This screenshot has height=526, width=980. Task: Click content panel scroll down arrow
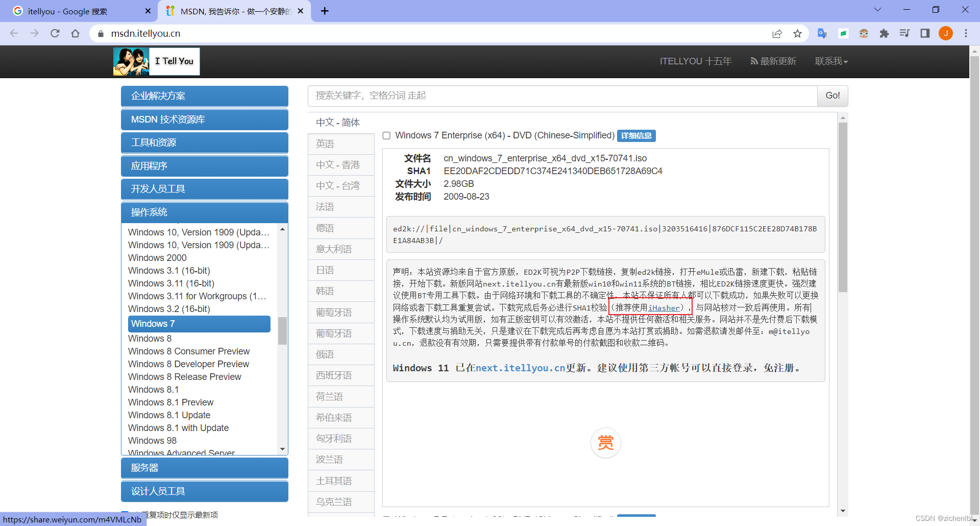[843, 511]
